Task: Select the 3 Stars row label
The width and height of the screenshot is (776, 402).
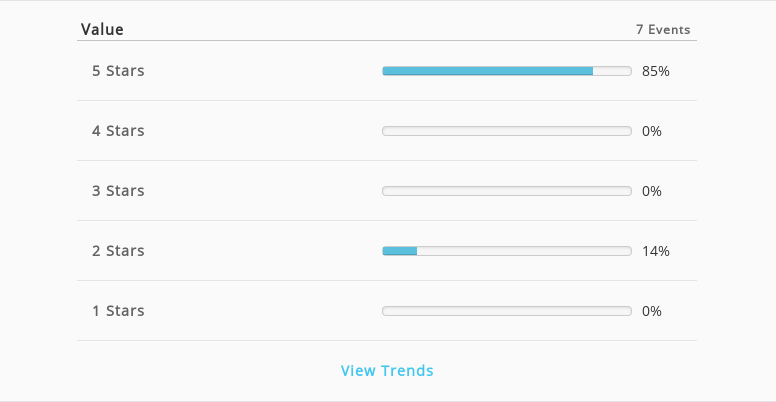Action: pyautogui.click(x=118, y=191)
